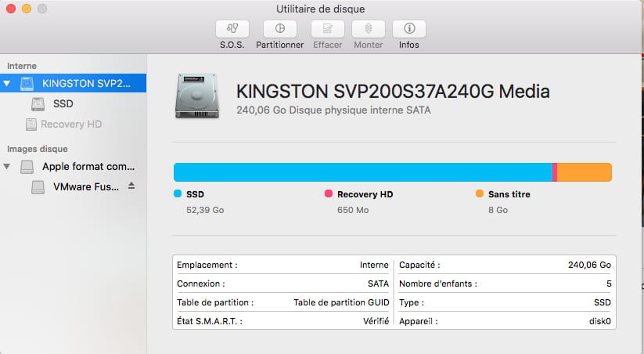Viewport: 644px width, 354px height.
Task: Click the Nombre d'enfants value 5
Action: [609, 284]
